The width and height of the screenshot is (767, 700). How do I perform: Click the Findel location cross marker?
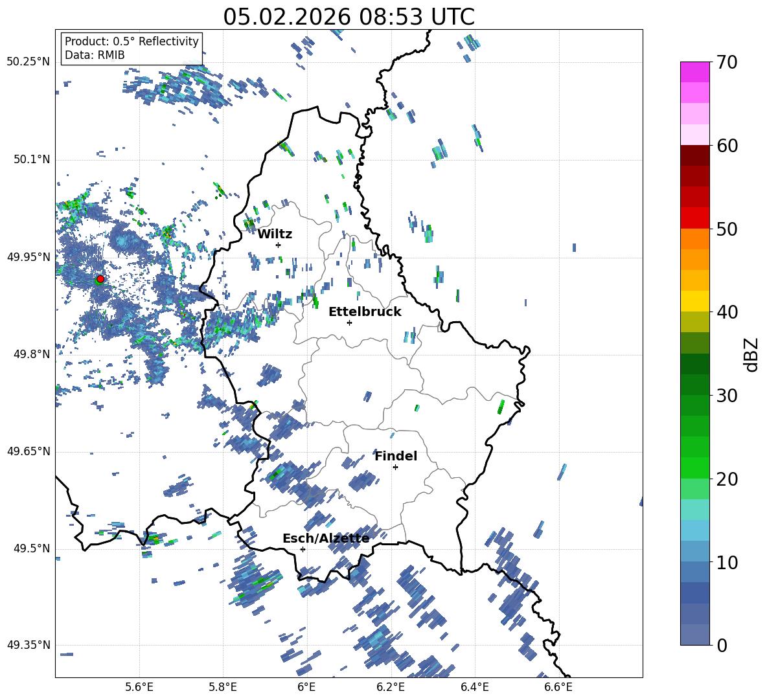click(395, 467)
